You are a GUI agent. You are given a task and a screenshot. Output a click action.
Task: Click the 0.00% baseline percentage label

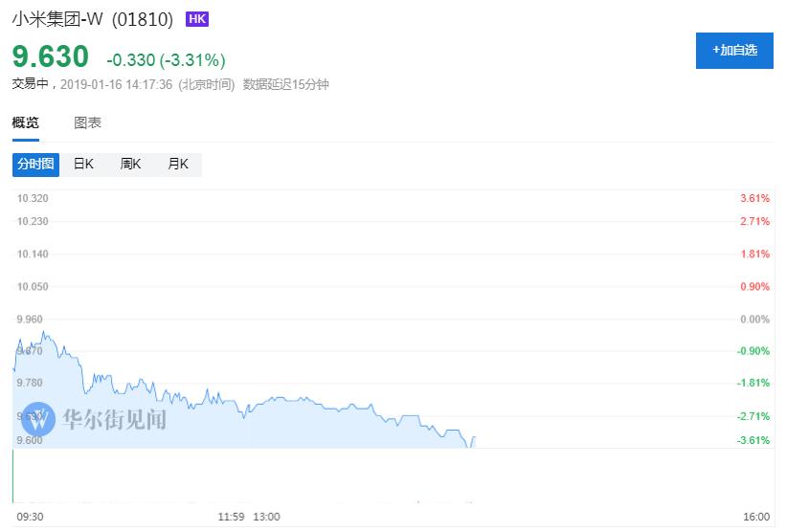tap(754, 319)
